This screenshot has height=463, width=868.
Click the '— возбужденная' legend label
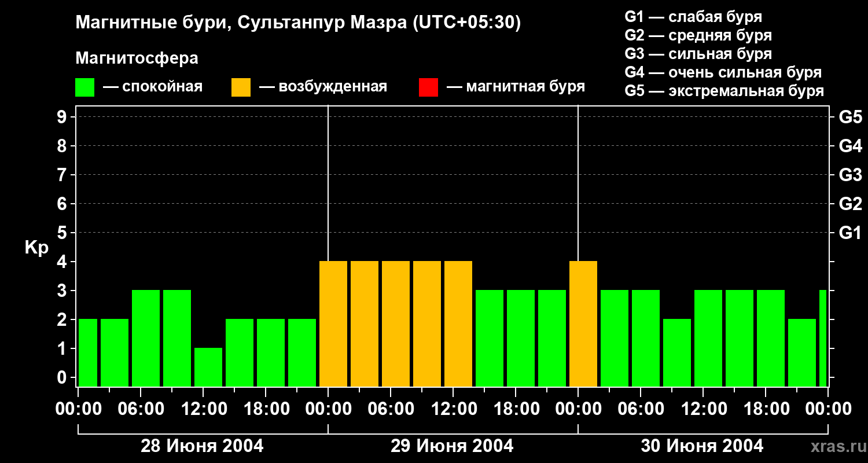tap(323, 87)
